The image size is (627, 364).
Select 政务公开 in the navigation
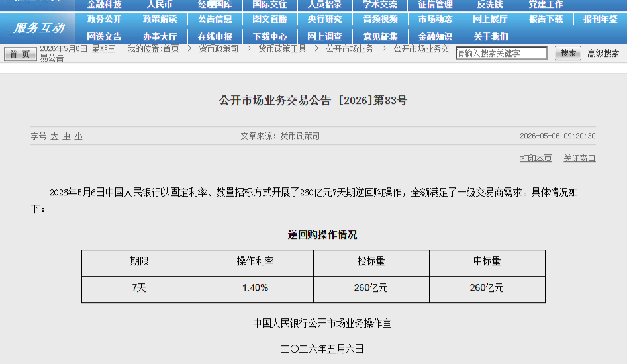(x=104, y=19)
